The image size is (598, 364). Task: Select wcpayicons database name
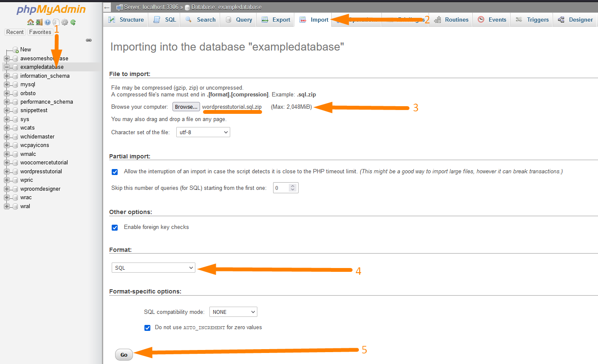tap(35, 145)
